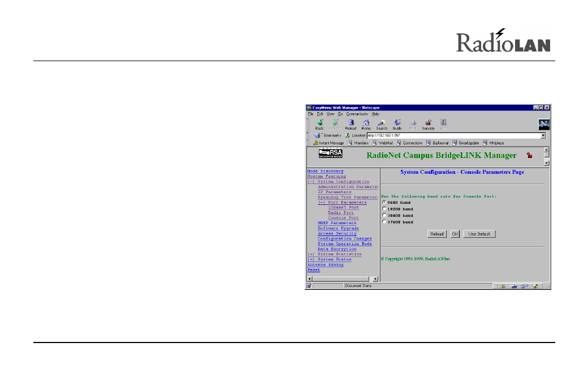Viewport: 588px width, 381px height.
Task: Open the SNMP Parameters link
Action: [337, 223]
